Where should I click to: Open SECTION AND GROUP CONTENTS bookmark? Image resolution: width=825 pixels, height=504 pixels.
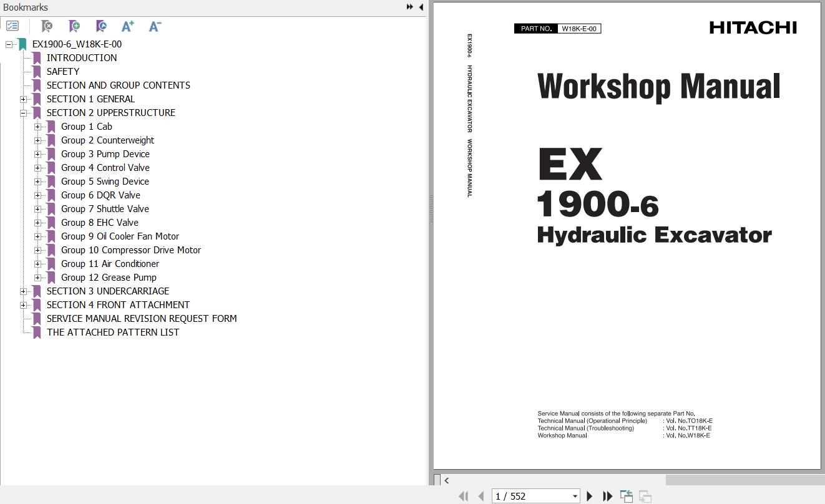(119, 85)
